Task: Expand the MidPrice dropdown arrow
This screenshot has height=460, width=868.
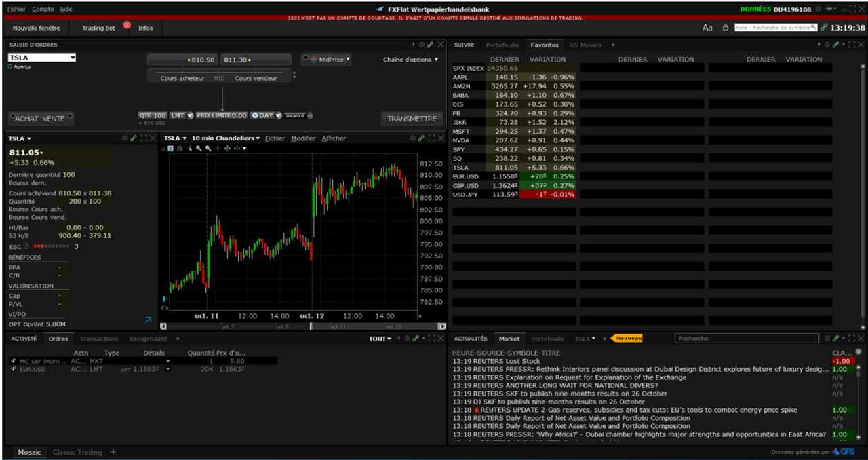Action: pos(348,59)
